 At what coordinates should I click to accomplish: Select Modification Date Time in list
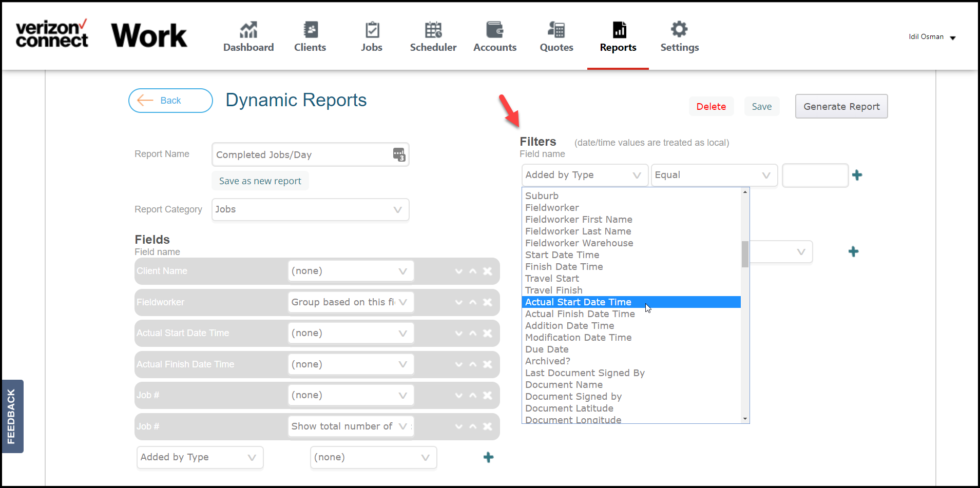631,338
